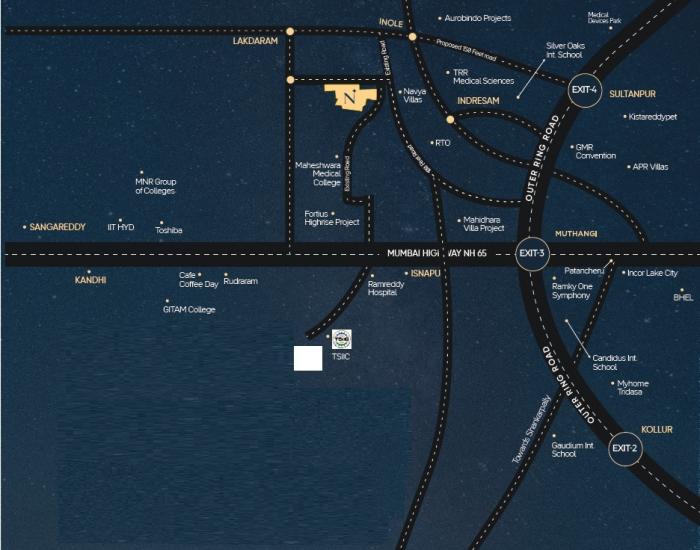The height and width of the screenshot is (550, 700).
Task: Click the TSIIC logo icon
Action: tap(341, 339)
